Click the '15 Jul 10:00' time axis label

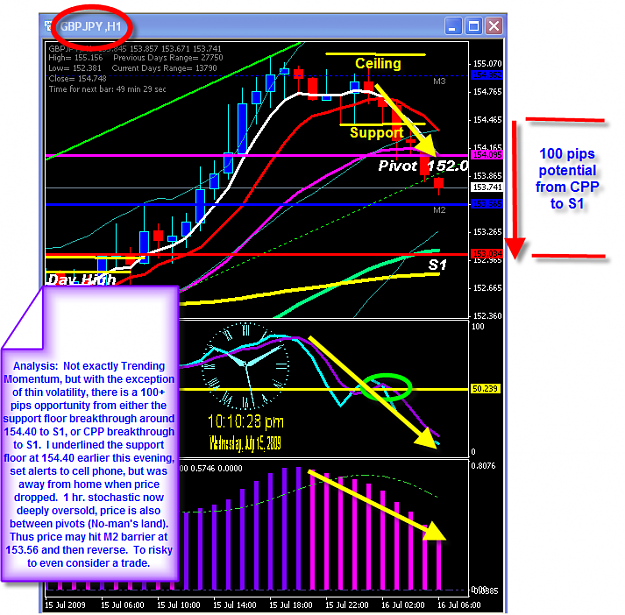(x=179, y=605)
